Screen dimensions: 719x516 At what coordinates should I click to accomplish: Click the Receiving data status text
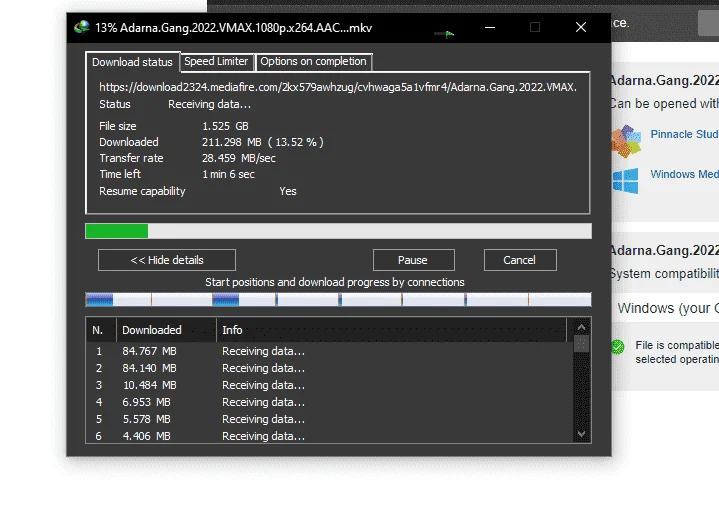tap(209, 105)
